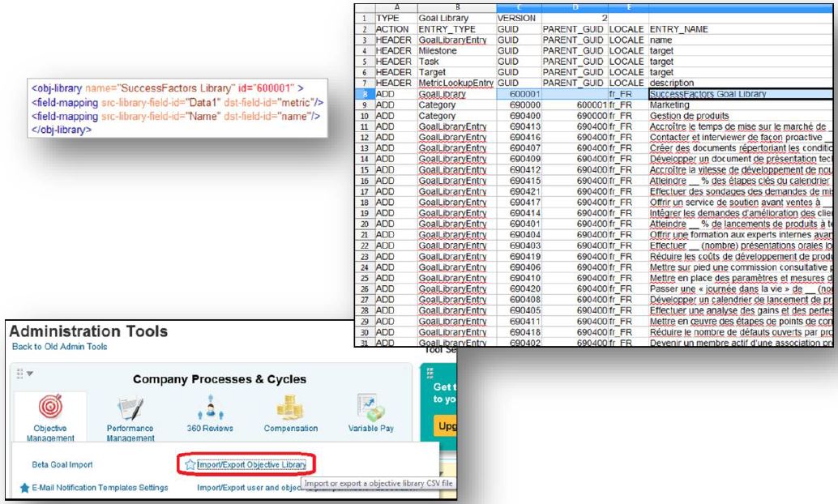Click the PARENT_GUID cell 690000 in row 10
The height and width of the screenshot is (504, 838).
click(575, 115)
